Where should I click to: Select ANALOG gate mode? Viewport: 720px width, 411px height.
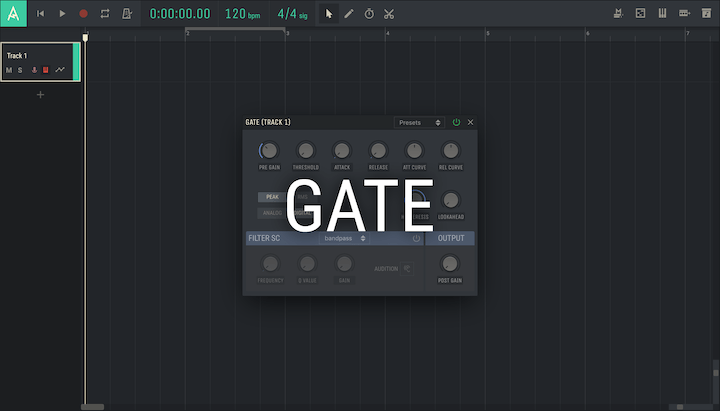point(272,213)
